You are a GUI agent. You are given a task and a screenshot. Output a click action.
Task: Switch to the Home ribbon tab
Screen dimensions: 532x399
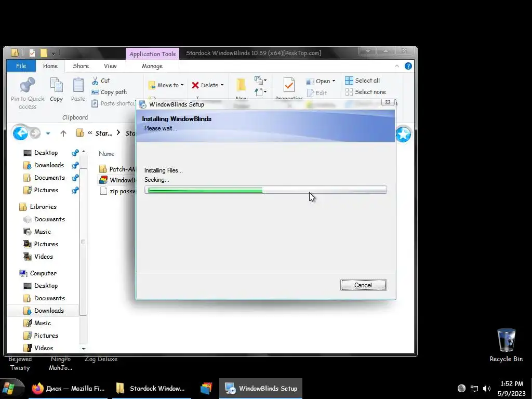[50, 66]
